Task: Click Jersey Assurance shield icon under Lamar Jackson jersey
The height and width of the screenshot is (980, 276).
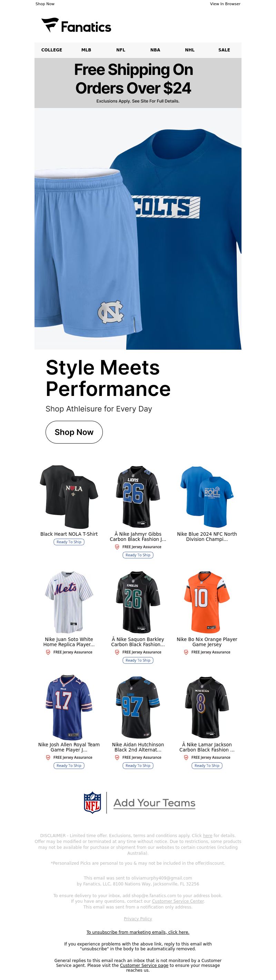Action: (186, 757)
